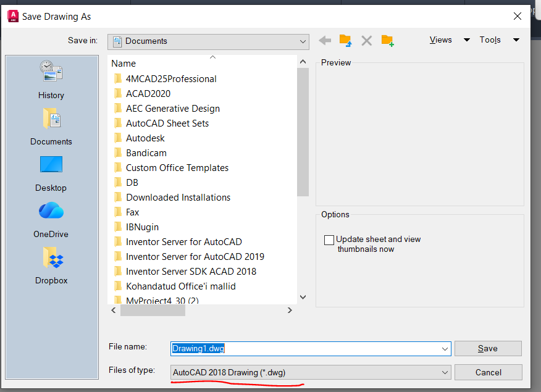Click the Back arrow icon
Screen dimensions: 541x392
[x=325, y=41]
